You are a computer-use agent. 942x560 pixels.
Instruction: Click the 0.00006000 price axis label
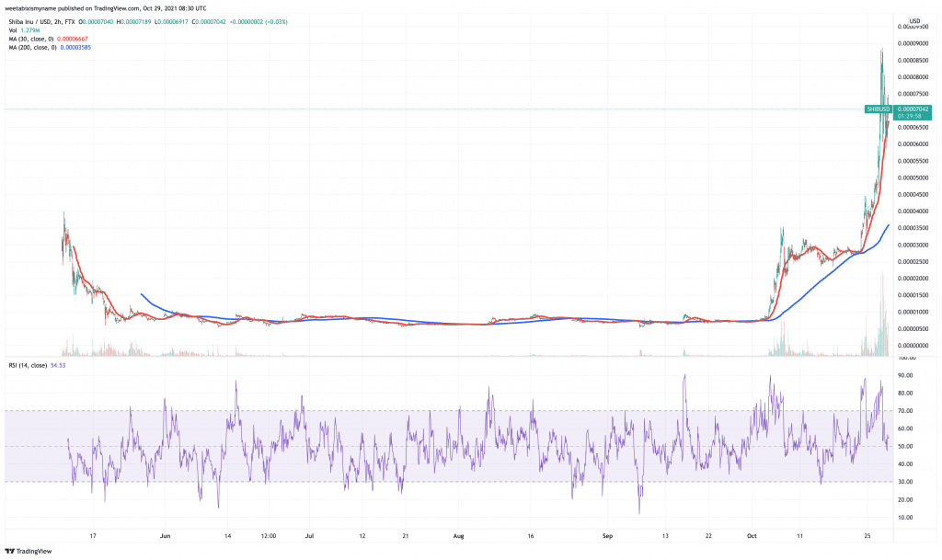913,144
